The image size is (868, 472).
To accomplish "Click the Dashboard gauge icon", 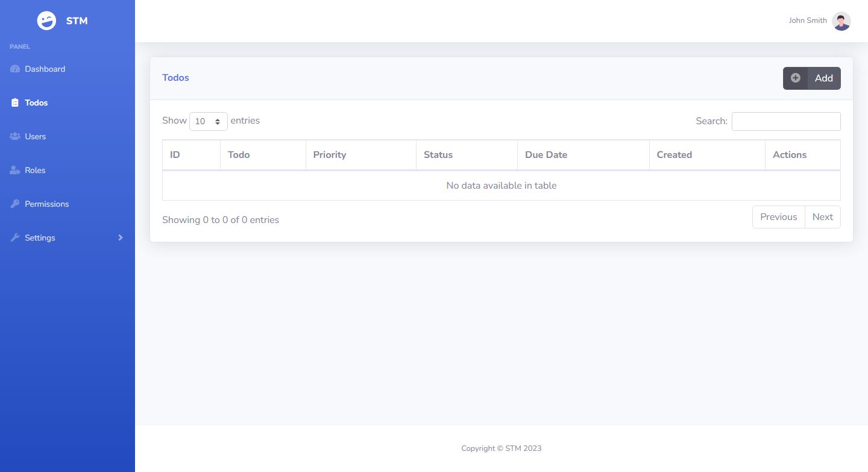I will (x=15, y=69).
